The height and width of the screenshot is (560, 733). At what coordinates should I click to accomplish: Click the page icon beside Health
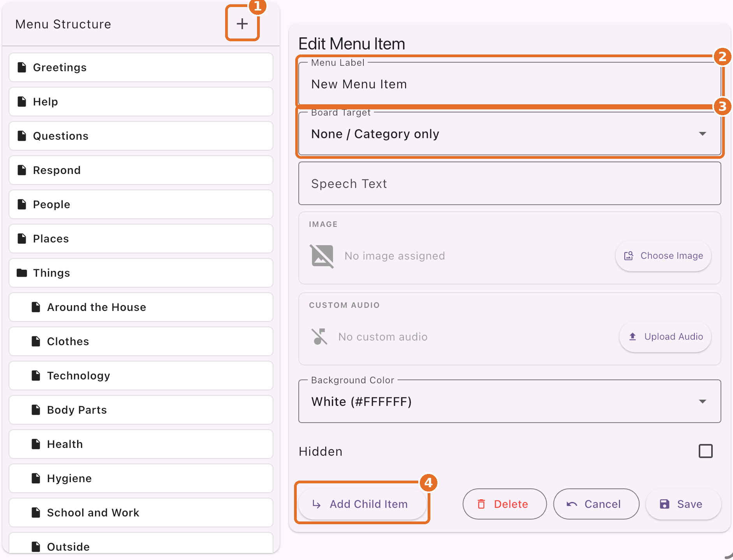tap(36, 444)
